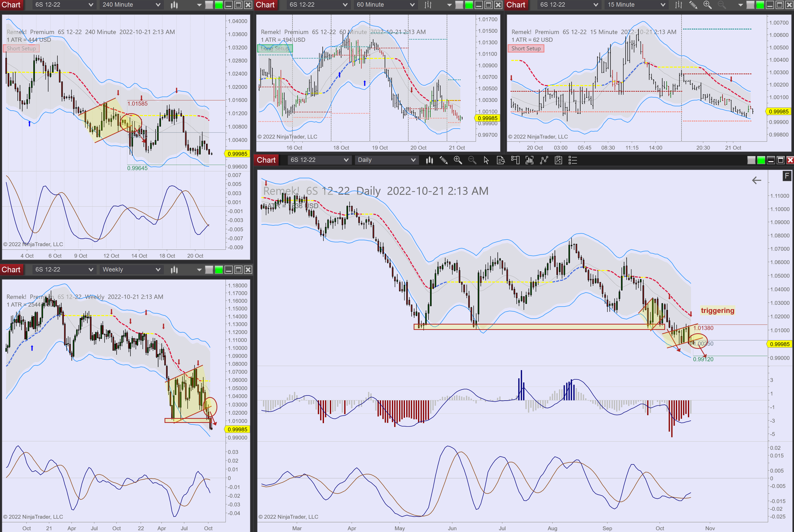794x532 pixels.
Task: Click the Long Setup label on 60 Minute chart
Action: 275,49
